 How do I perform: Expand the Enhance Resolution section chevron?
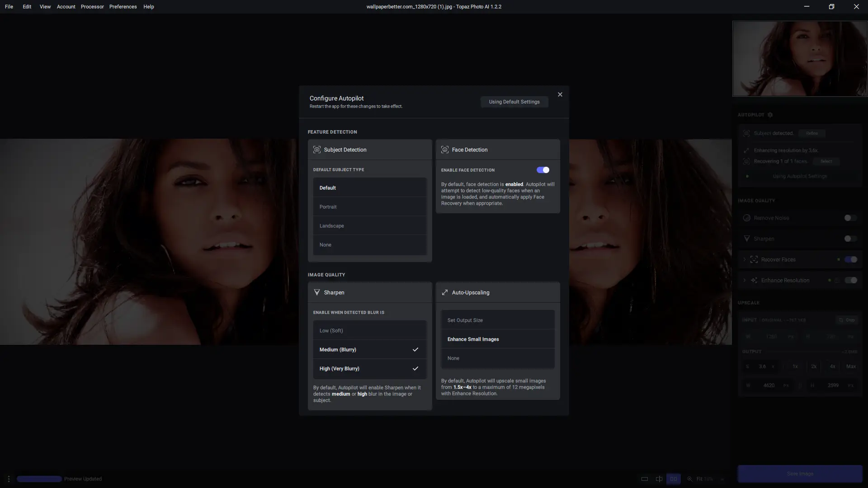click(745, 280)
